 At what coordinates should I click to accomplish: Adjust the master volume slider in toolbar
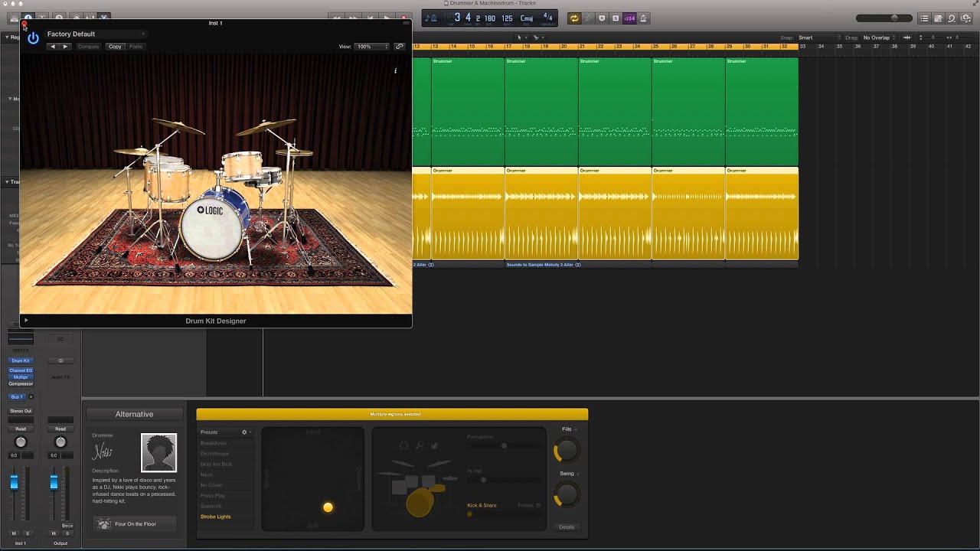click(x=884, y=18)
